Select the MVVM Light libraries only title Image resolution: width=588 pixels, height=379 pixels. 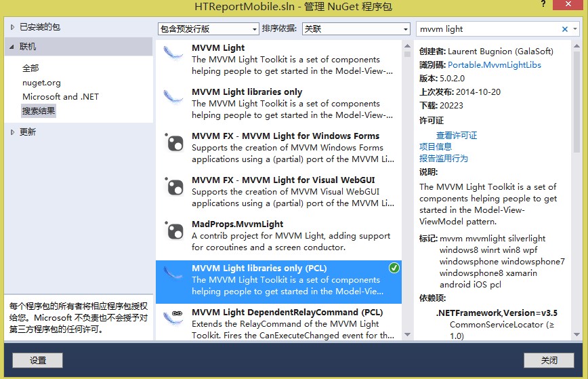(x=247, y=92)
